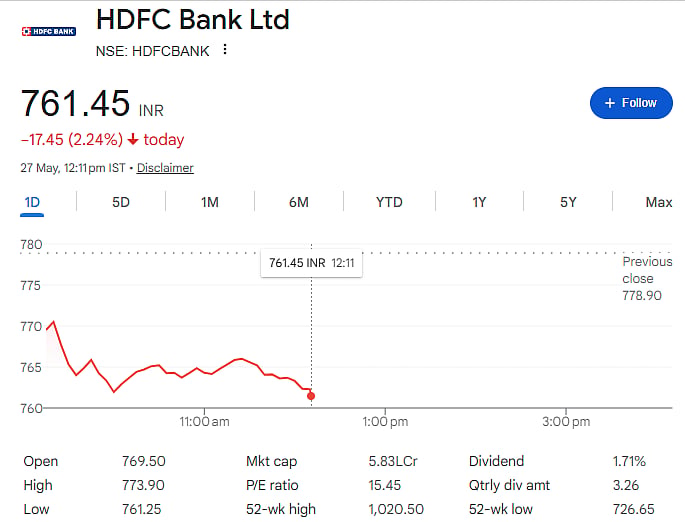Show the 1M chart range
The width and height of the screenshot is (685, 522).
point(210,202)
